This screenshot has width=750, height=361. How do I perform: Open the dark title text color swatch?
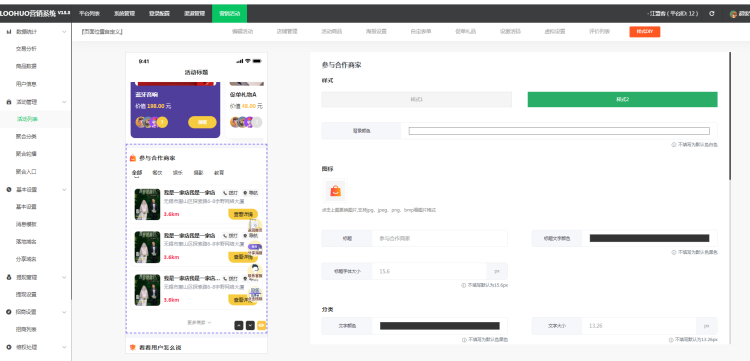pos(649,238)
